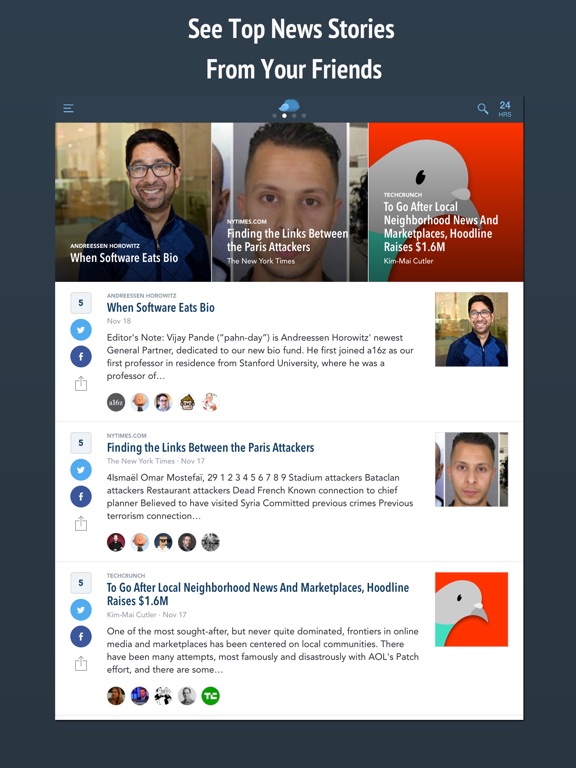576x768 pixels.
Task: Tweet the Paris Attackers story
Action: click(81, 470)
